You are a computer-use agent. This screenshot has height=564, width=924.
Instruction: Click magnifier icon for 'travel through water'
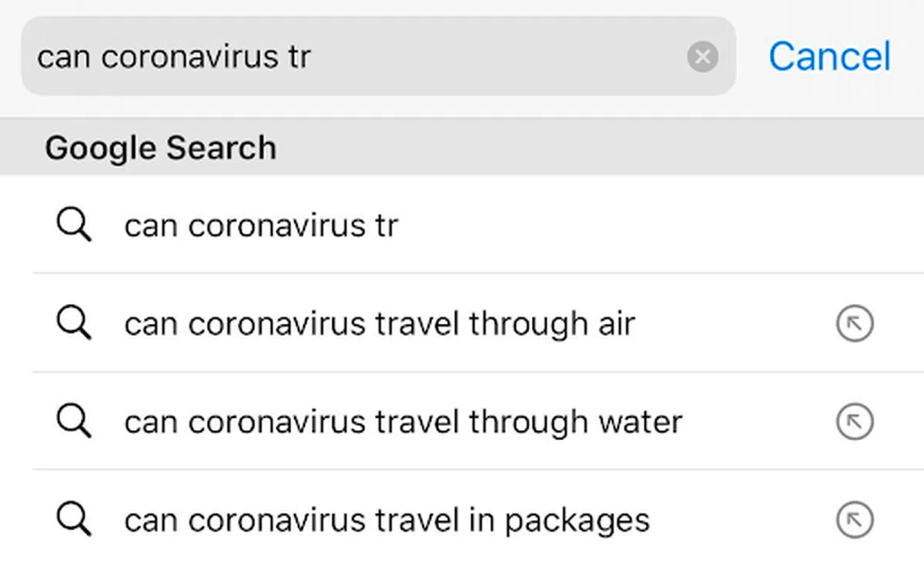[74, 422]
